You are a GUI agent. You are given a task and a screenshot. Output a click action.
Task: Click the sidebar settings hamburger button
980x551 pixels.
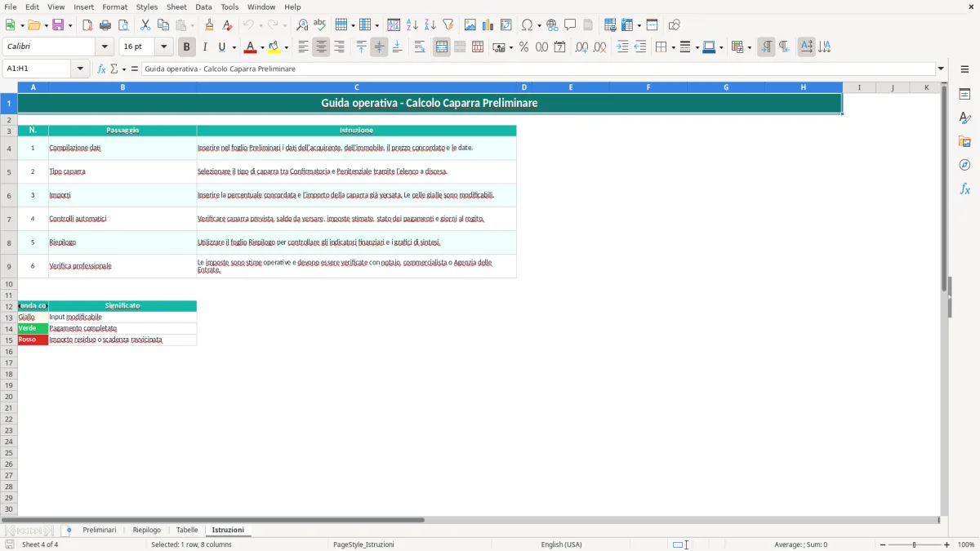[x=964, y=69]
